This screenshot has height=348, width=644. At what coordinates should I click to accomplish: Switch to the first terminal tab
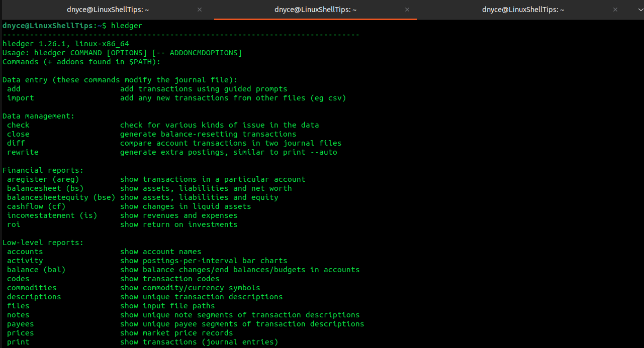coord(108,10)
